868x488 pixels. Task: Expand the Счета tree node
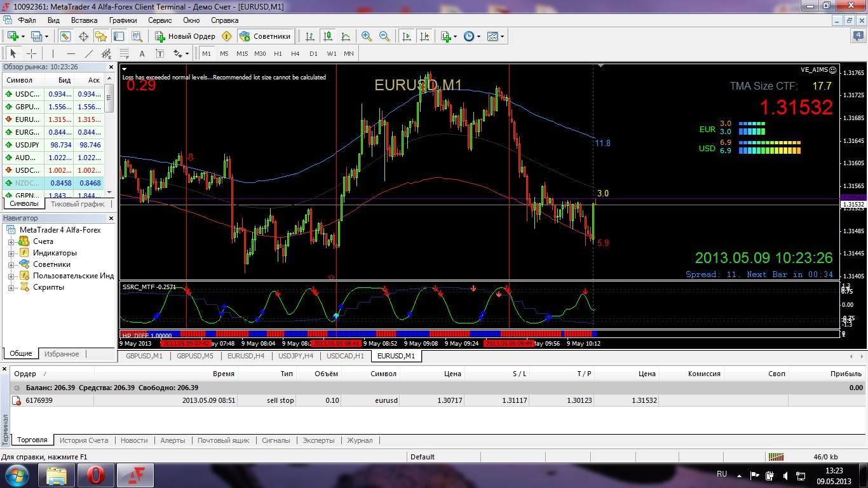click(11, 241)
